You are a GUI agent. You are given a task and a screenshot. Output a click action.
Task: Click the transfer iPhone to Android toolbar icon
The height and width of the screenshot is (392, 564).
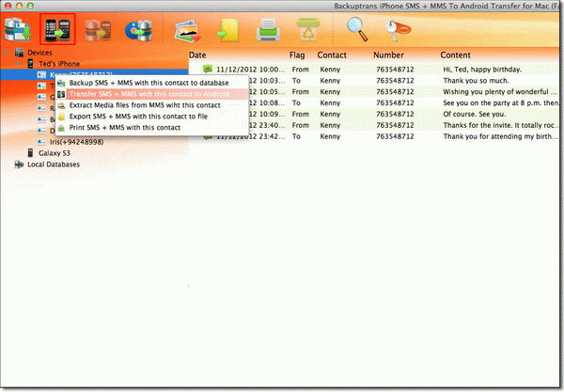[x=57, y=29]
